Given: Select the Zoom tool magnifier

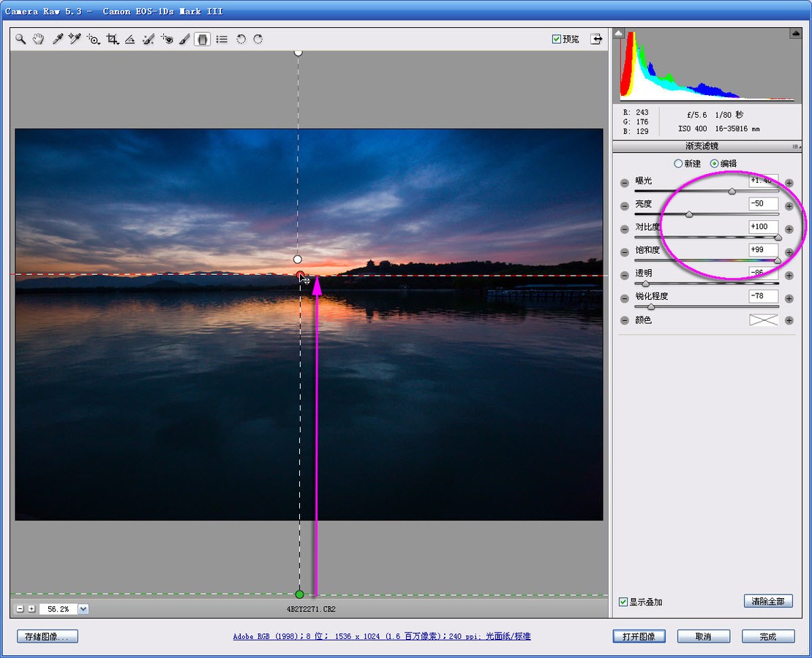Looking at the screenshot, I should pos(21,39).
